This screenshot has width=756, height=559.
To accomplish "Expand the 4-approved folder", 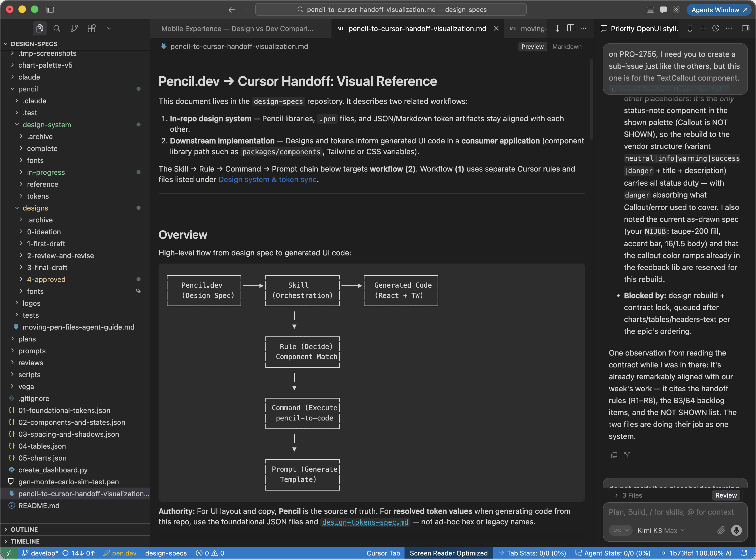I will coord(75,279).
